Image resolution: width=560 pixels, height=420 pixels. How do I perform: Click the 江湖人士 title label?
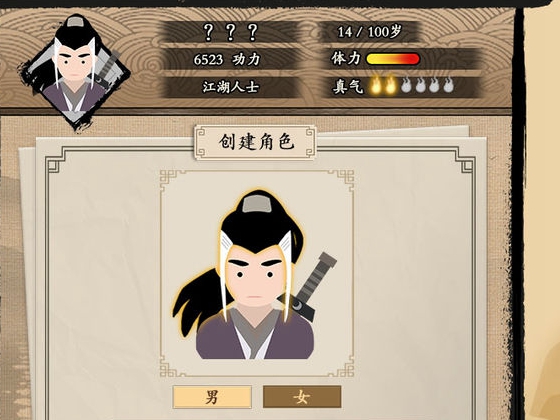point(231,87)
